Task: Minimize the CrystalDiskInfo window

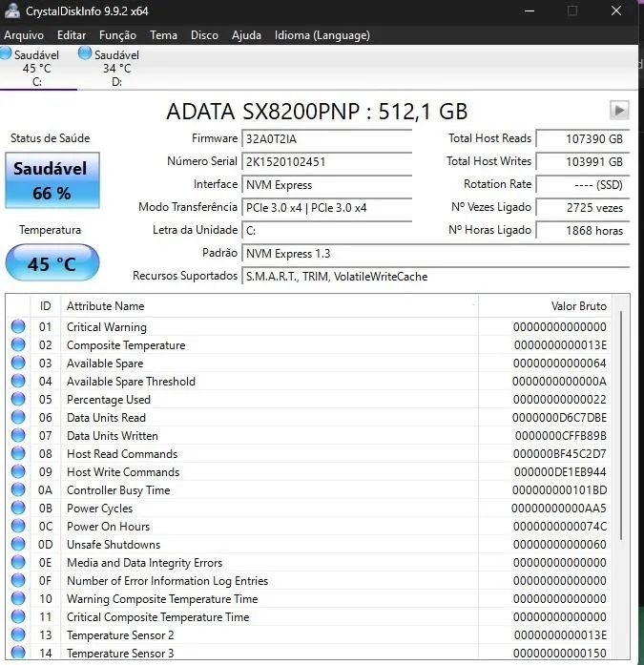Action: [x=530, y=10]
